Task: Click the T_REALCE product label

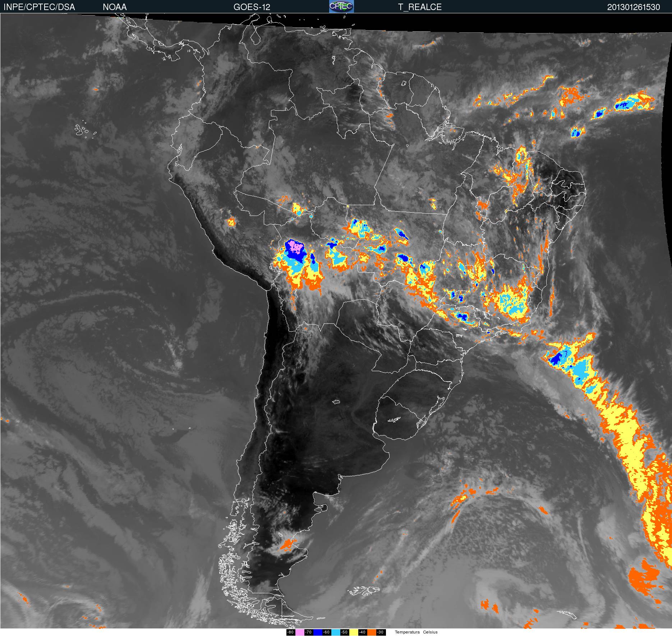Action: (420, 7)
